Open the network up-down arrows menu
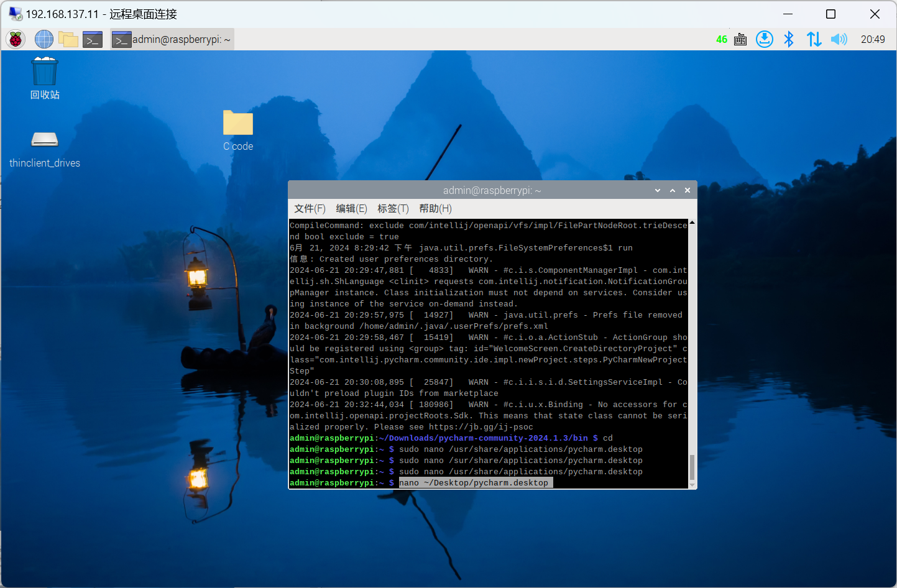897x588 pixels. pyautogui.click(x=814, y=39)
